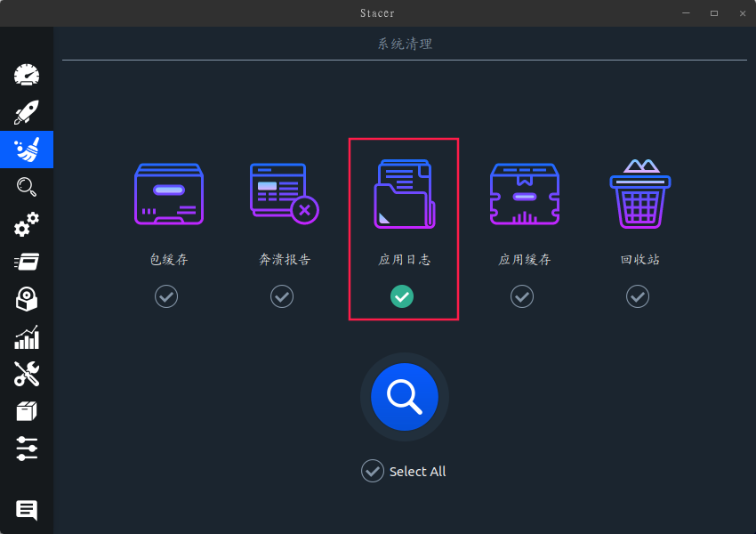Screen dimensions: 756x534
Task: Open the Startup Apps rocket icon
Action: click(27, 112)
